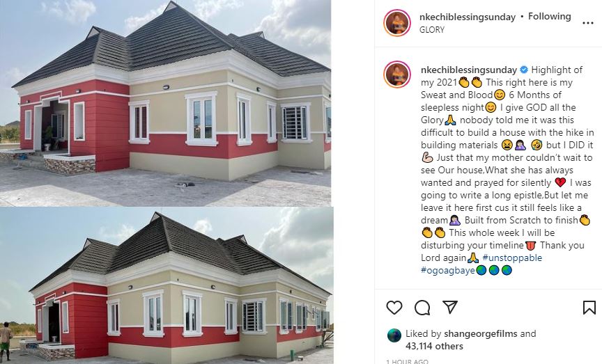Open comments with the speech bubble icon

(x=422, y=308)
